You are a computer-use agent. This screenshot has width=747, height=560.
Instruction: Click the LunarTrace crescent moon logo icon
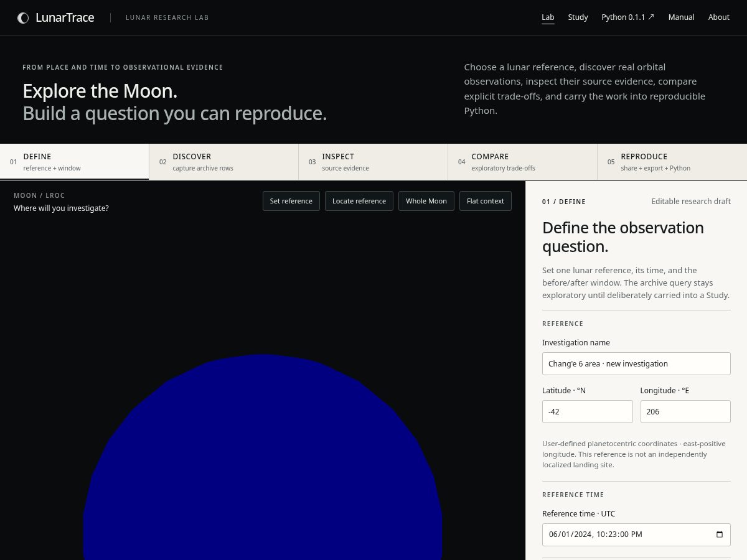pyautogui.click(x=23, y=18)
